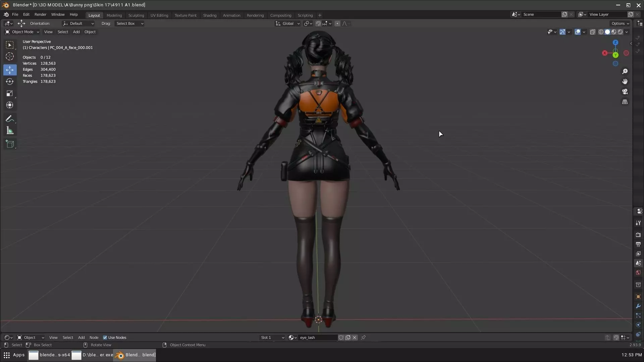Screen dimensions: 644x362
Task: Open the Render menu
Action: [40, 14]
